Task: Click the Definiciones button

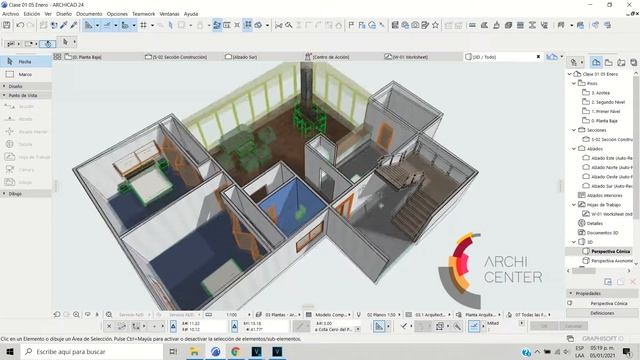Action: pos(602,313)
